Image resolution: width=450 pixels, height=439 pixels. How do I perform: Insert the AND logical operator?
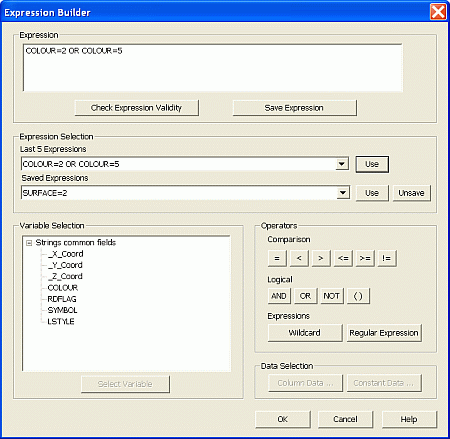[x=279, y=296]
